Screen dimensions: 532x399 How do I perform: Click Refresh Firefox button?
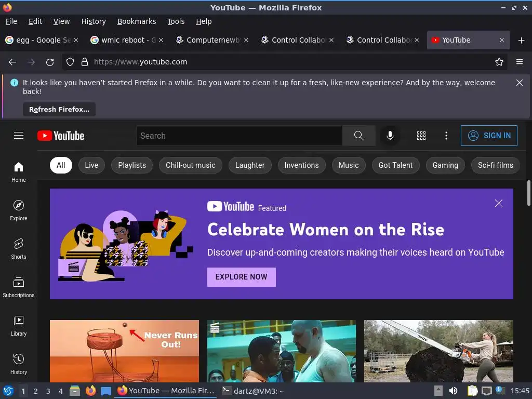[59, 110]
